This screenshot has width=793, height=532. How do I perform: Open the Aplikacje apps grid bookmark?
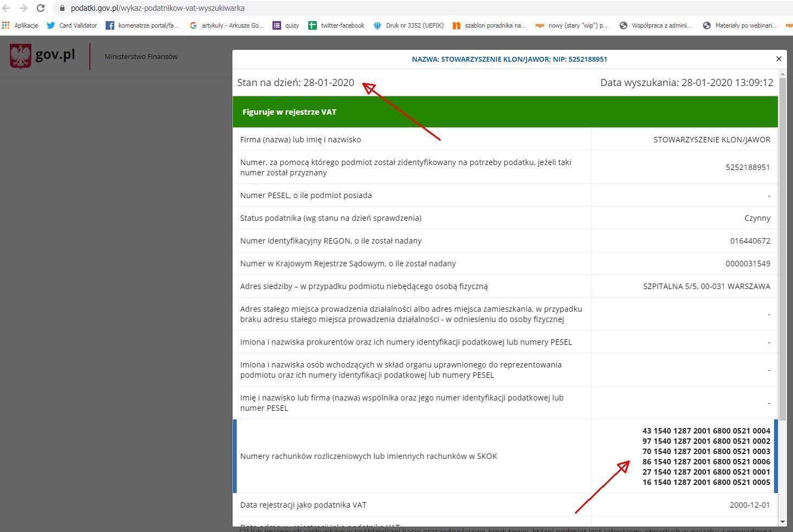coord(20,25)
